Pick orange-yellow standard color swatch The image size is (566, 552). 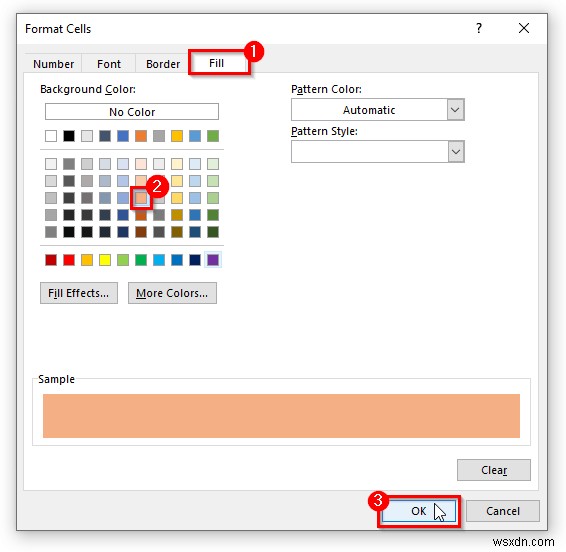point(87,260)
